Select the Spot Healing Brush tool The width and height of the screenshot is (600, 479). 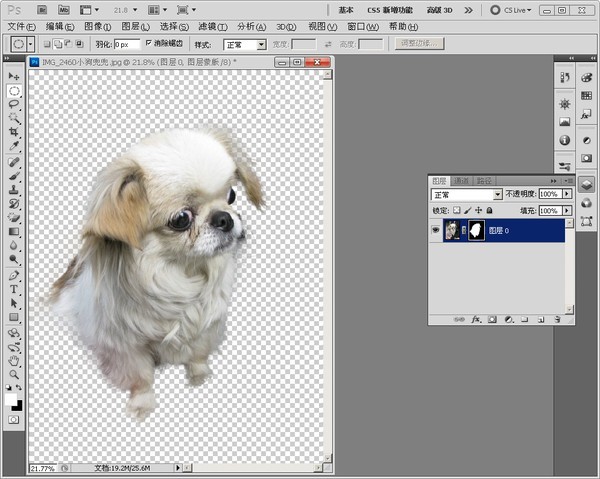click(14, 162)
